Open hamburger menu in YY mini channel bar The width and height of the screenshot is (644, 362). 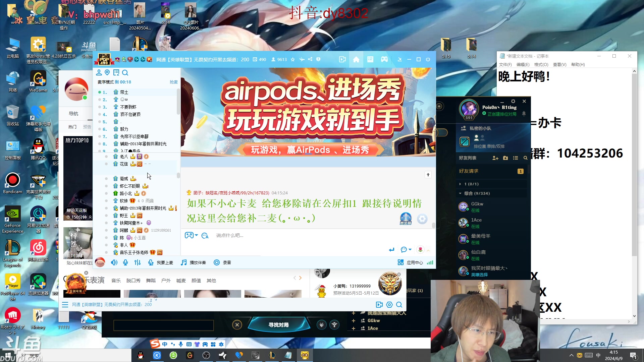[65, 305]
